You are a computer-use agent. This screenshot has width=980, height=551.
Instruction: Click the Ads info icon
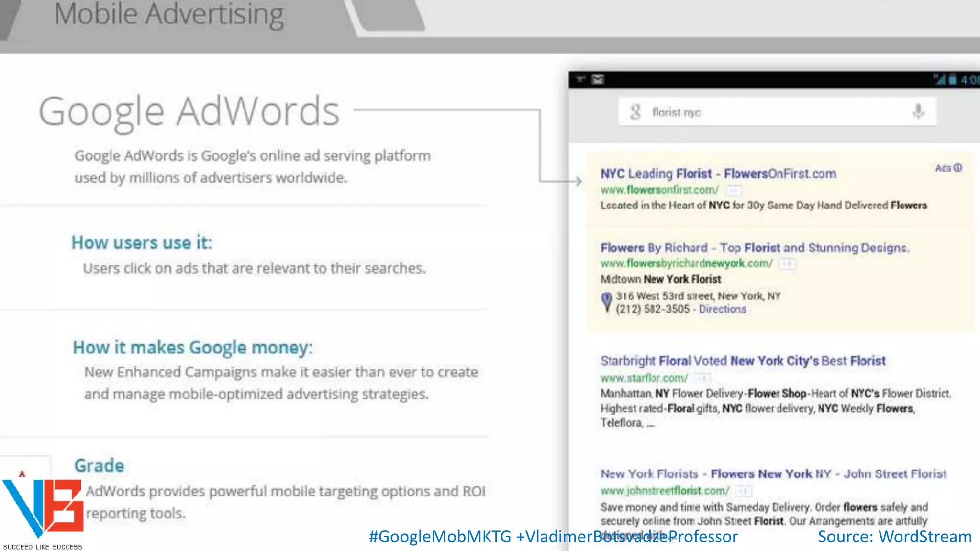958,168
